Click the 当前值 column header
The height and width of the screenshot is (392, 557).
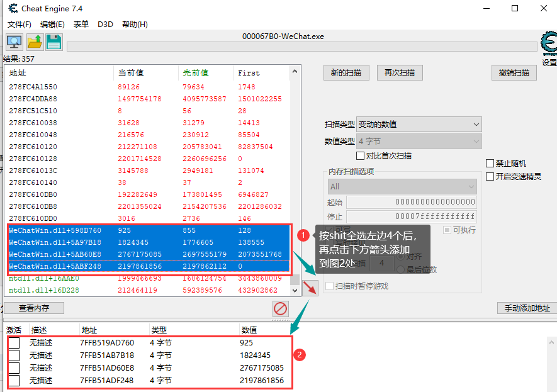146,73
